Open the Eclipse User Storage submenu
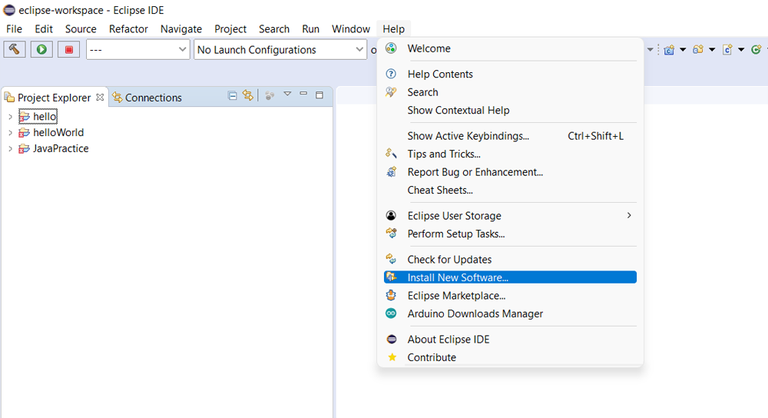 (454, 215)
